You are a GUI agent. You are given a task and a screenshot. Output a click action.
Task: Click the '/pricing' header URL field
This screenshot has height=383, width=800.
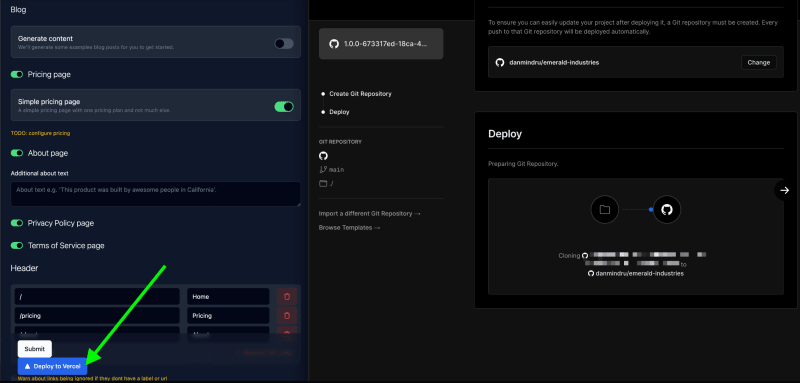coord(97,315)
